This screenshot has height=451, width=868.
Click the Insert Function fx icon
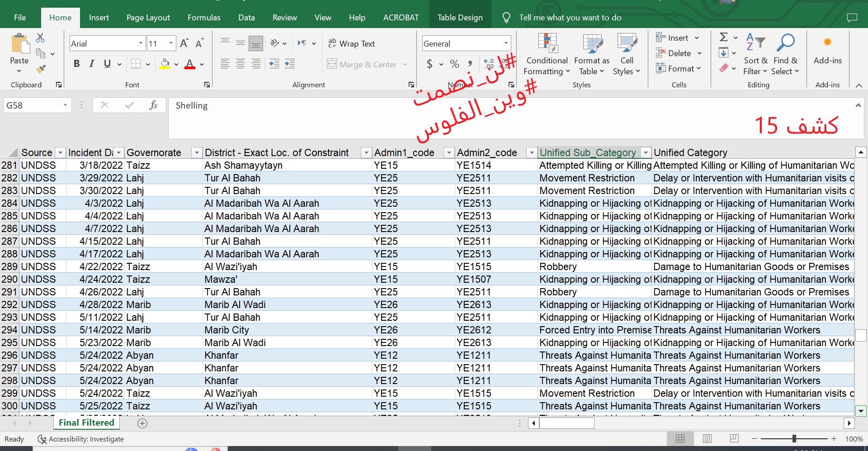[x=153, y=105]
